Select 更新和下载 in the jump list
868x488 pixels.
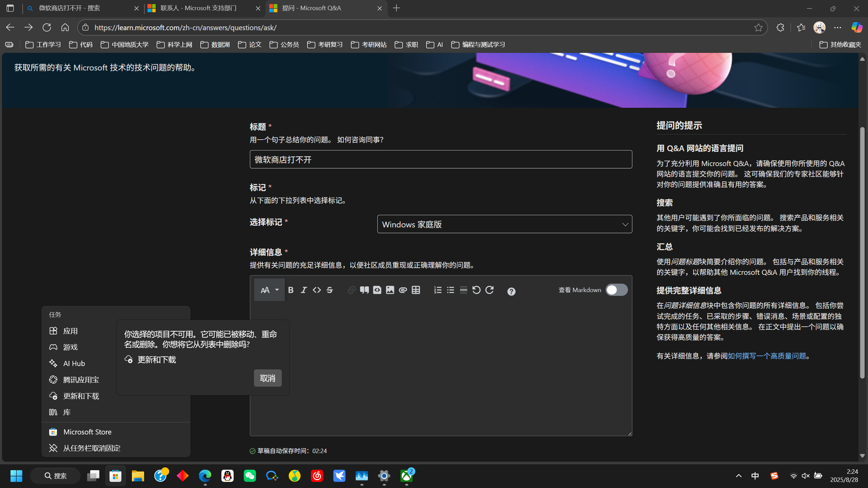116,396
